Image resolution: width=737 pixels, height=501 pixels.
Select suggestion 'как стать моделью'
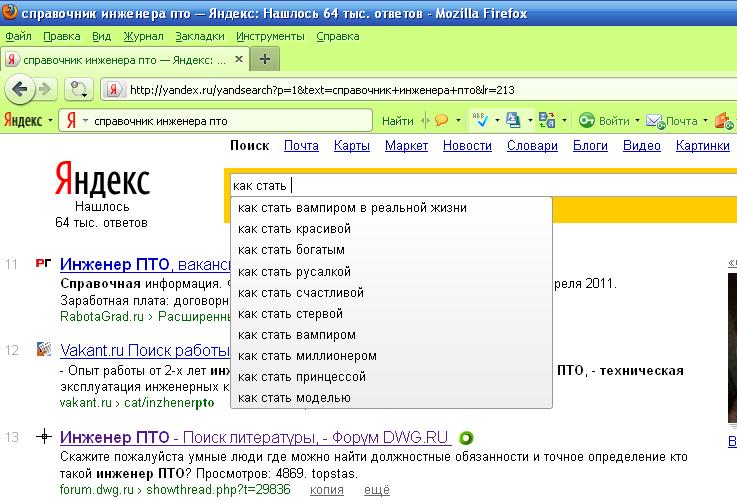(x=392, y=398)
